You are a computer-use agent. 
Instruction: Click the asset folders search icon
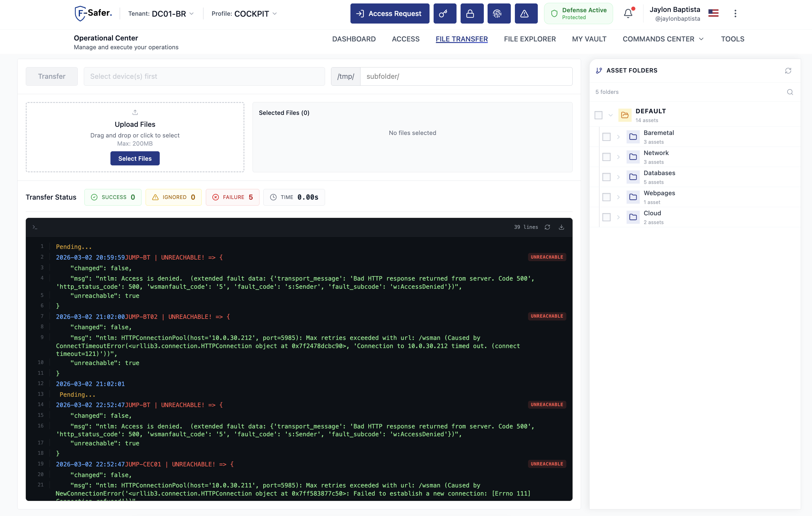tap(790, 92)
